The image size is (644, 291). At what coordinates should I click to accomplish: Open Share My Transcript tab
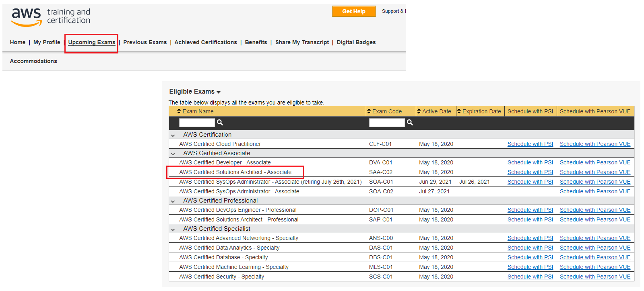302,42
